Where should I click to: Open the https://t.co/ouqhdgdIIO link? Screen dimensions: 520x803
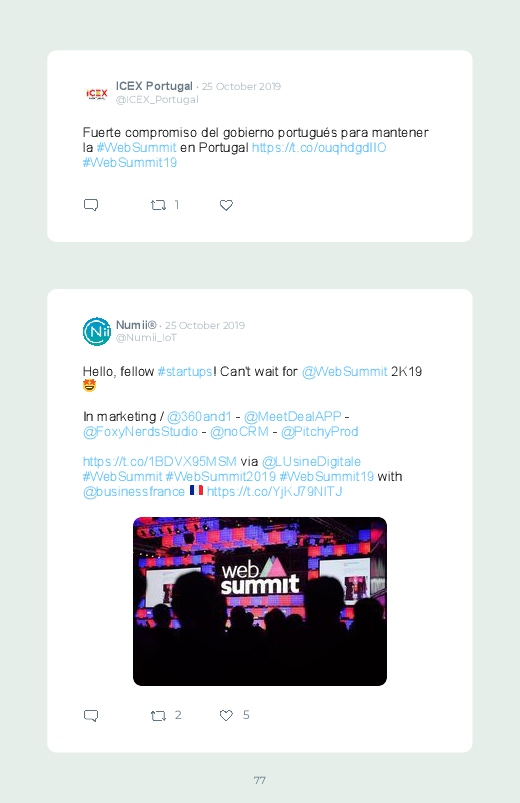pos(319,147)
